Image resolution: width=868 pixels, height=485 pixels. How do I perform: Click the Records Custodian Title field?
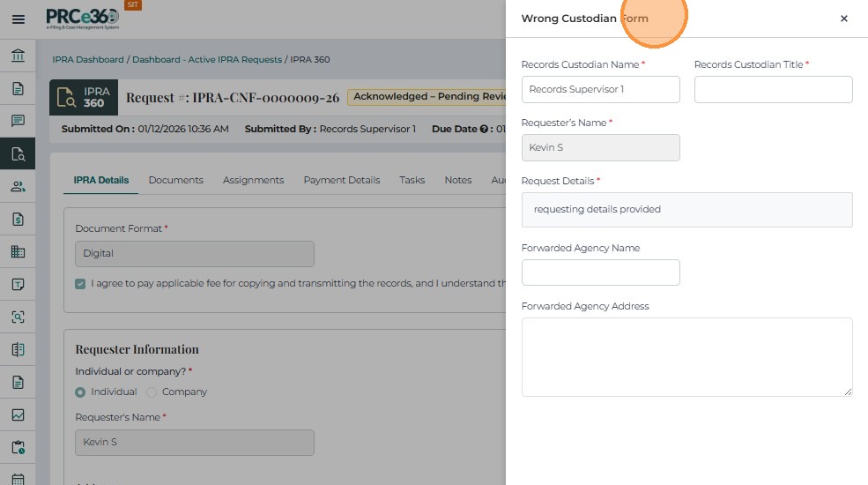[773, 89]
